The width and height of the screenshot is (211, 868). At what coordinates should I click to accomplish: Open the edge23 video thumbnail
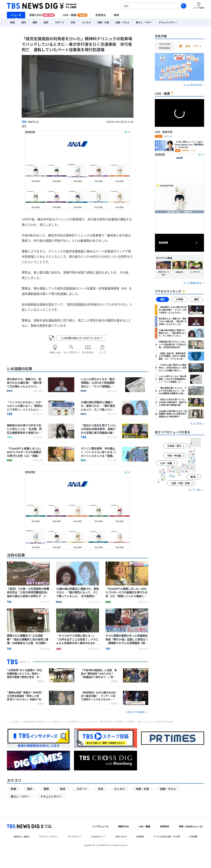pyautogui.click(x=179, y=265)
